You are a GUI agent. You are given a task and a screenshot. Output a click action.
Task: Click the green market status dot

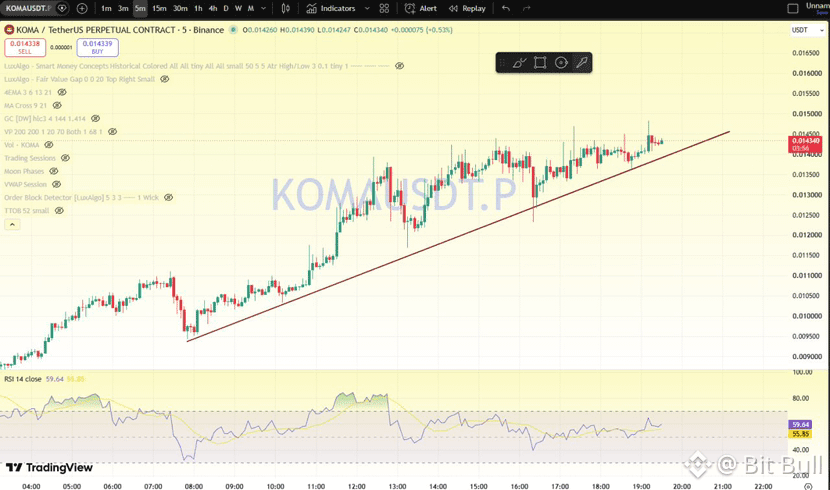tap(233, 30)
